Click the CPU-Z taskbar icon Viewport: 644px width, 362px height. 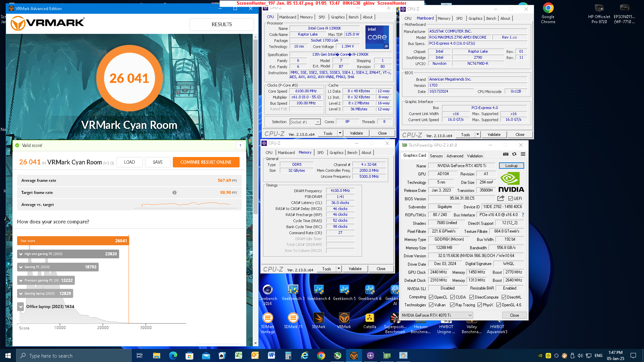click(370, 356)
